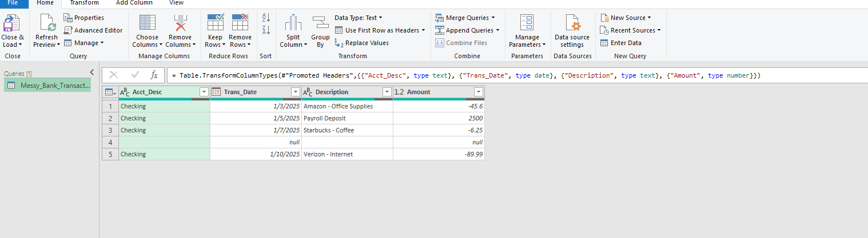Viewport: 868px width, 238px height.
Task: Click the Remove Rows icon
Action: pos(240,23)
